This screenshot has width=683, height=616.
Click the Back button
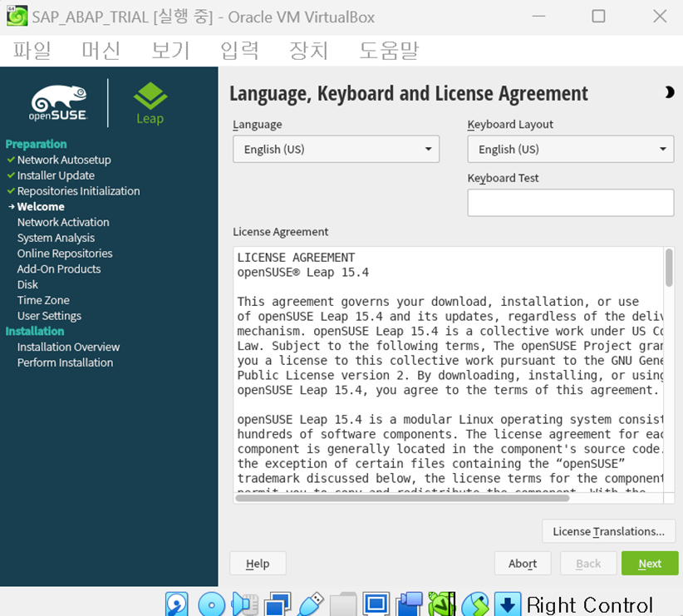(588, 564)
